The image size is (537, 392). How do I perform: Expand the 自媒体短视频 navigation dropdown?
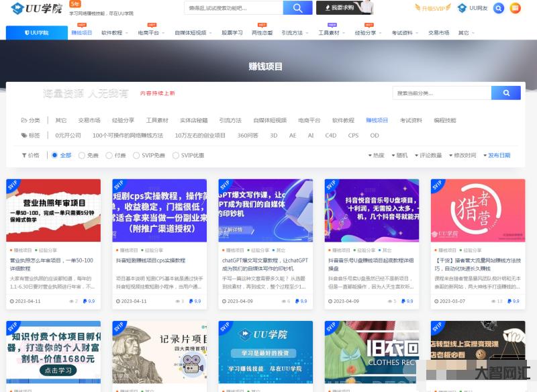tap(193, 33)
